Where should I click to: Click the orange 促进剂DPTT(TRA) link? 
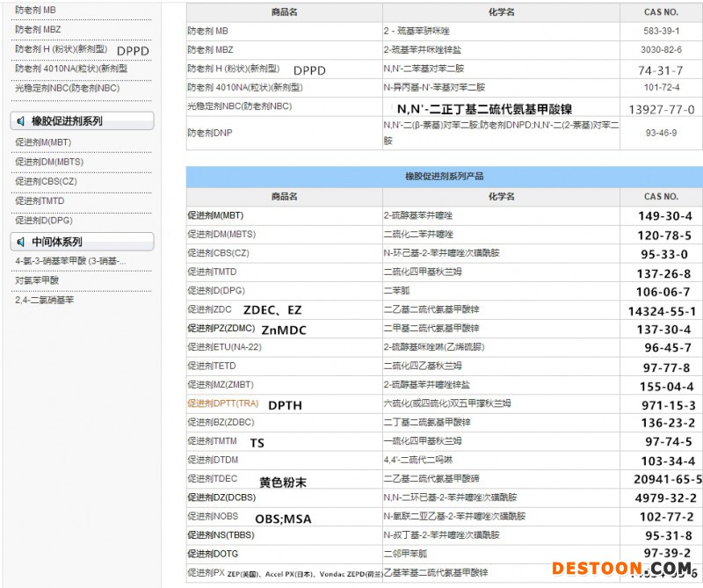[222, 403]
